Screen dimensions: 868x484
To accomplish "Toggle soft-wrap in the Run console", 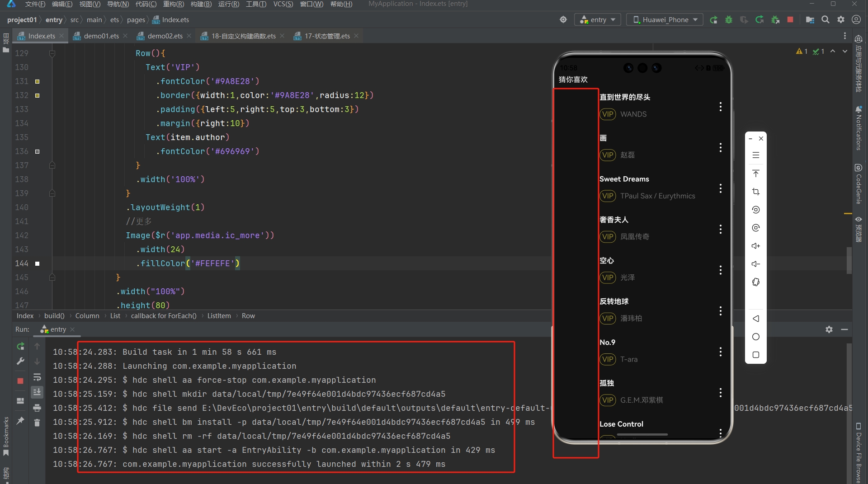I will click(x=37, y=377).
